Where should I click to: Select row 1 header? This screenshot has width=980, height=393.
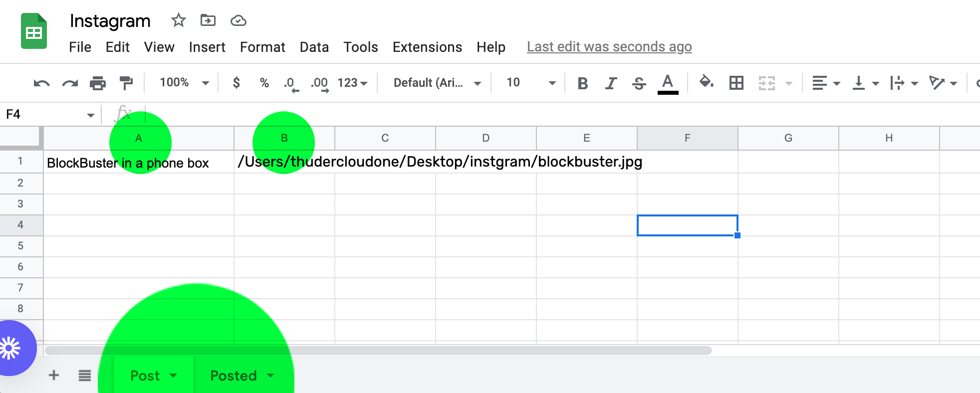click(x=20, y=161)
